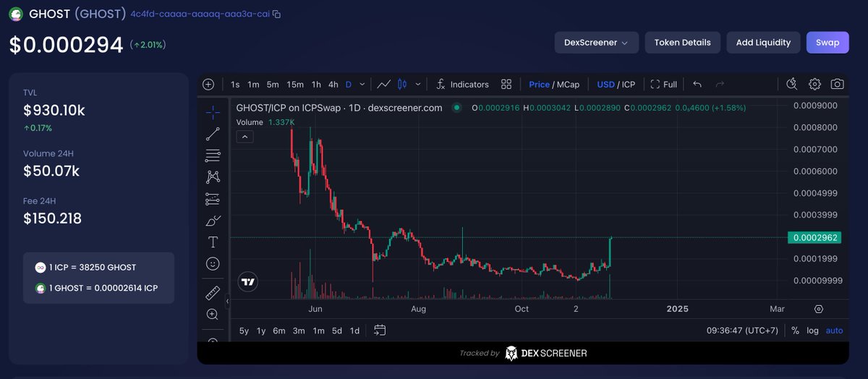The width and height of the screenshot is (868, 379).
Task: Click the TradingView logo on chart
Action: point(248,281)
